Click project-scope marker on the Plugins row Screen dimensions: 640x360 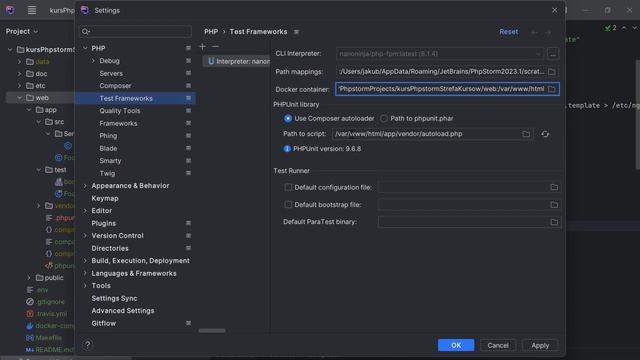coord(188,223)
